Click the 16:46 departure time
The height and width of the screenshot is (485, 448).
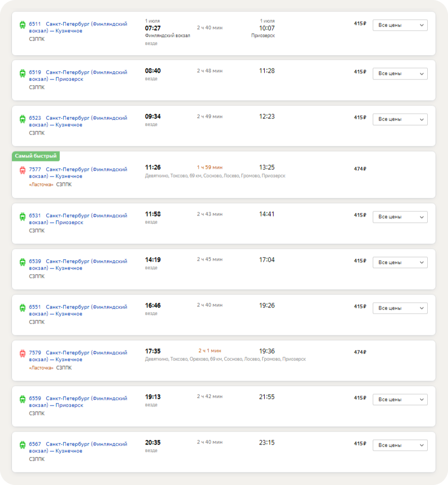153,305
